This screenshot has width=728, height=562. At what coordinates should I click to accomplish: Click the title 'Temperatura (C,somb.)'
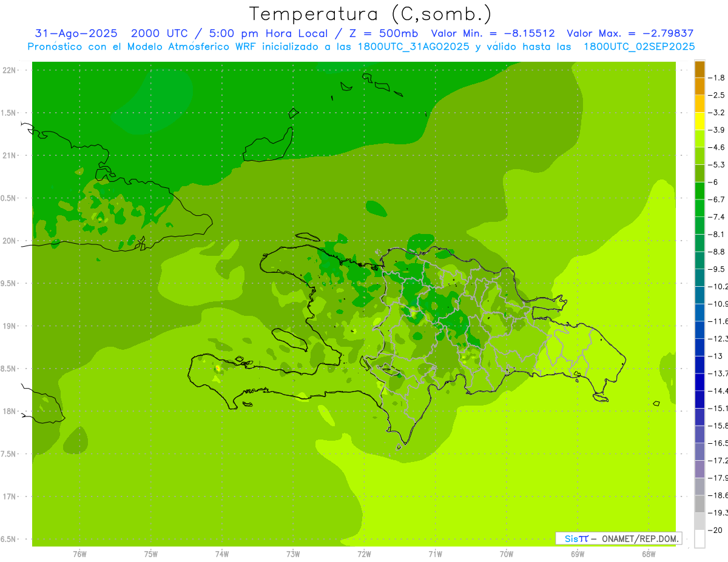(x=371, y=13)
